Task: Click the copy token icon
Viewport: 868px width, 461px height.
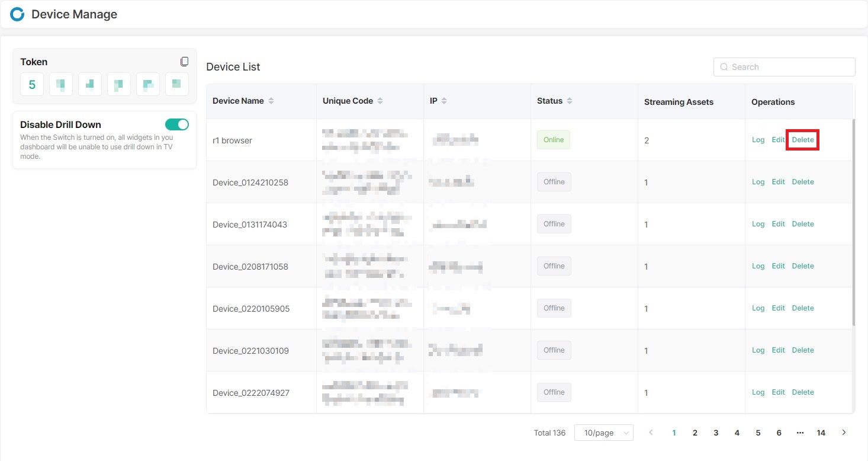Action: [184, 62]
